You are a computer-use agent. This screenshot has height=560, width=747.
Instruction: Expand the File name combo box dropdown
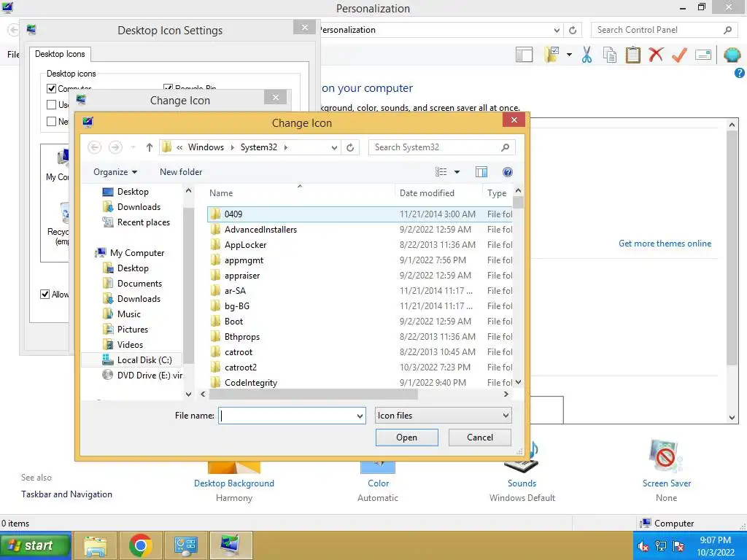(x=360, y=416)
